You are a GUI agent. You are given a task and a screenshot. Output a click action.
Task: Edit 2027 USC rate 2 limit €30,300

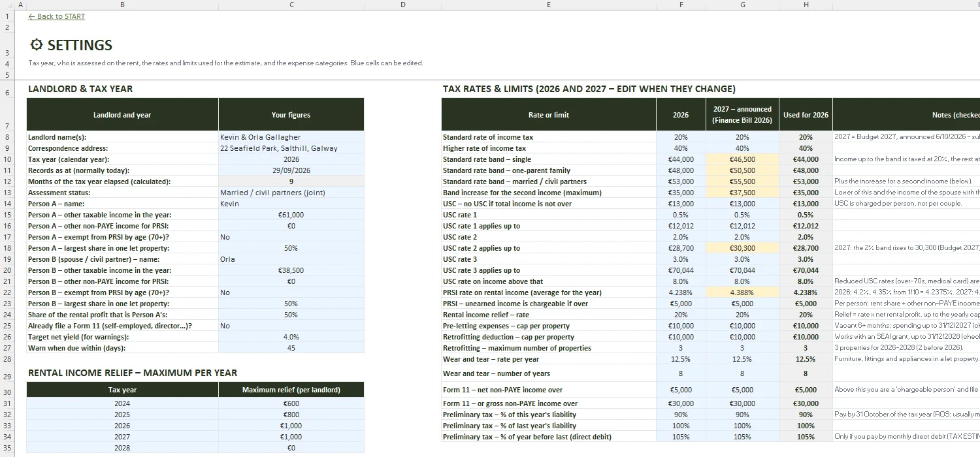pyautogui.click(x=742, y=248)
